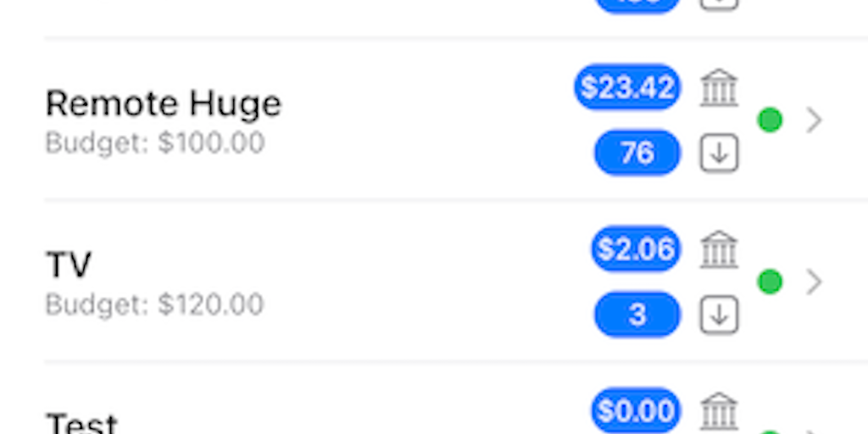Click the blue 3 count badge
Screen dimensions: 868x434
pyautogui.click(x=637, y=315)
